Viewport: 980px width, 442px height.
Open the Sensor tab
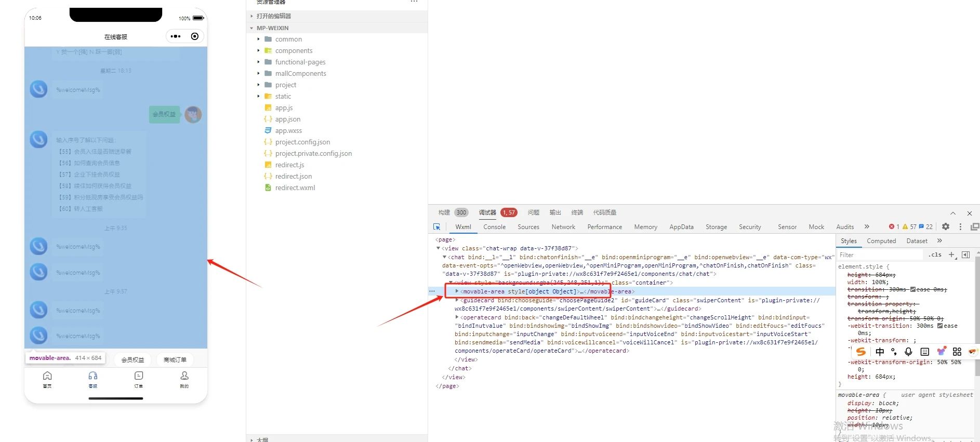click(x=787, y=227)
